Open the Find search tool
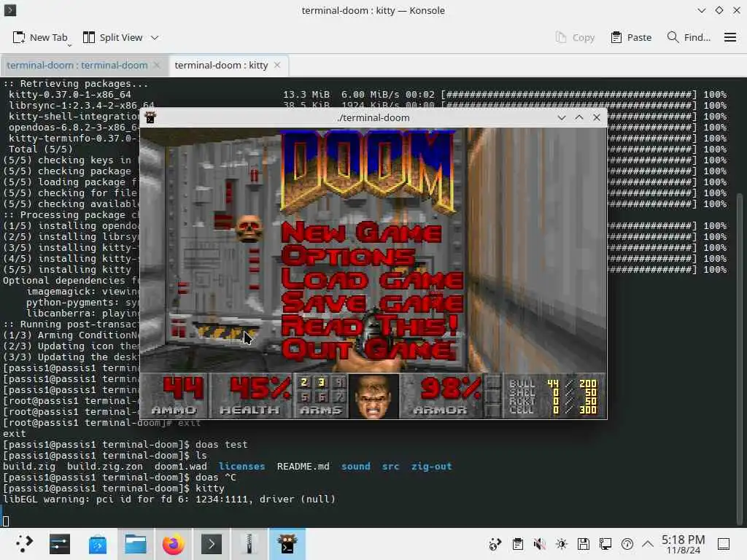747x560 pixels. coord(689,38)
